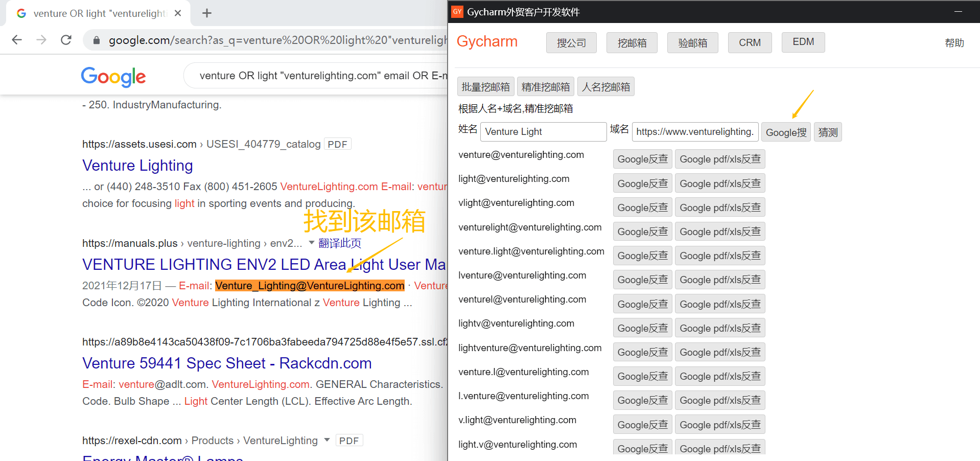Click the venture.light@venturelighting.com email text
The height and width of the screenshot is (461, 980).
[531, 251]
